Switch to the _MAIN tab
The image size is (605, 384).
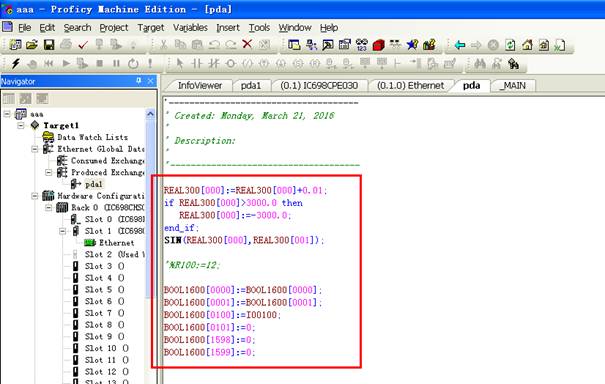[513, 86]
